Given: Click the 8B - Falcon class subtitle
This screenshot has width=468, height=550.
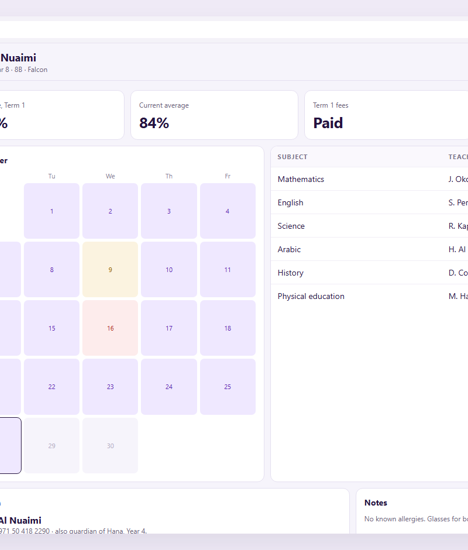Looking at the screenshot, I should [x=24, y=69].
